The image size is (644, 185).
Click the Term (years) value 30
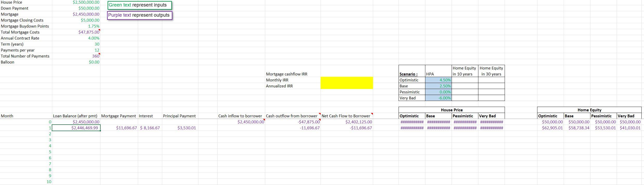click(97, 44)
